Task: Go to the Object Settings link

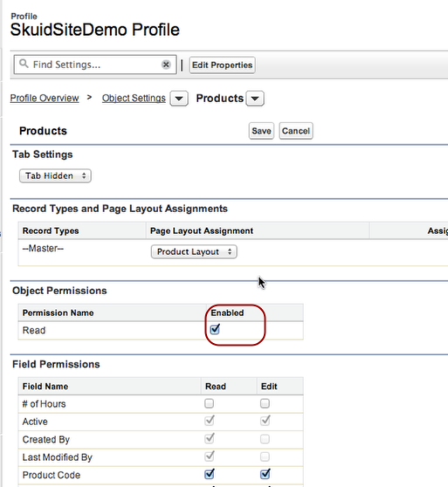Action: point(134,98)
